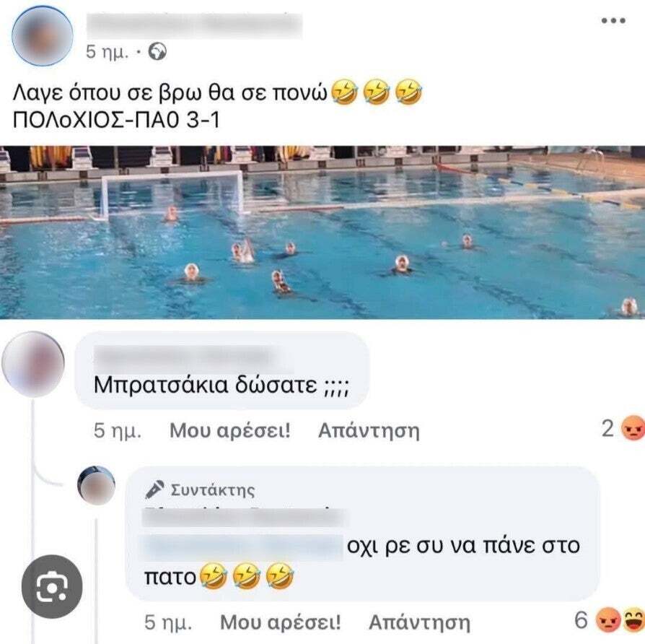Open the first commenter's profile avatar

tap(33, 365)
